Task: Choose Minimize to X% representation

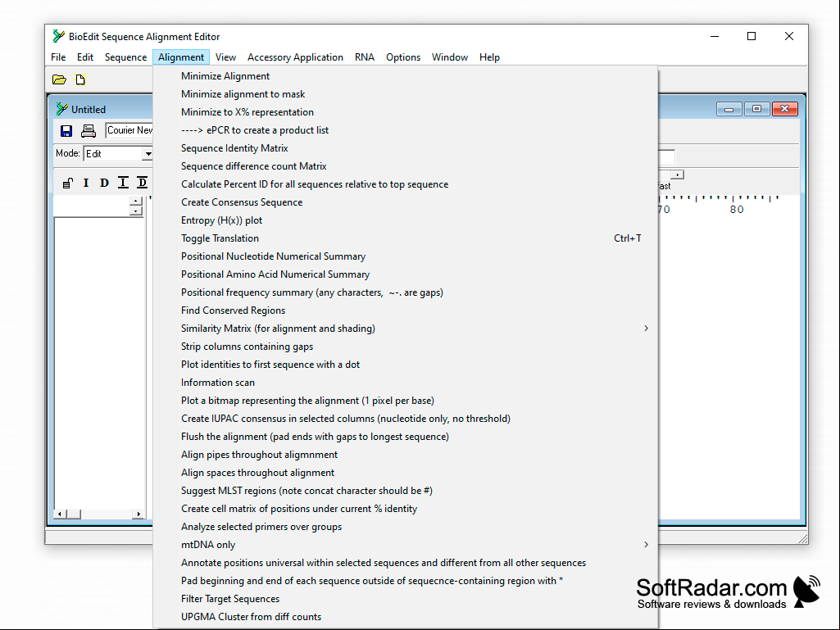Action: tap(406, 112)
